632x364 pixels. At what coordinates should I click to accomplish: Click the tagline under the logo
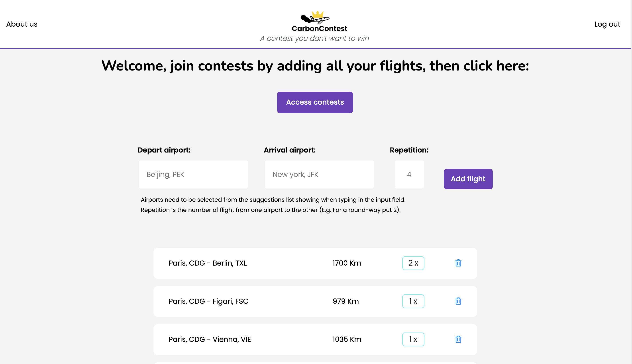315,38
